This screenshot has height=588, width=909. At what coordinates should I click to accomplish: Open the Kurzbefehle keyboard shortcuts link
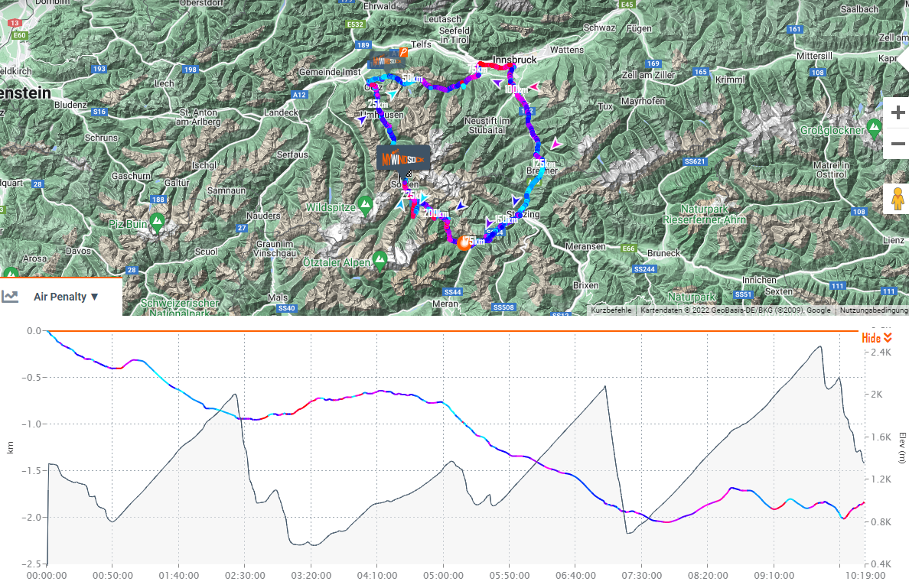click(611, 310)
